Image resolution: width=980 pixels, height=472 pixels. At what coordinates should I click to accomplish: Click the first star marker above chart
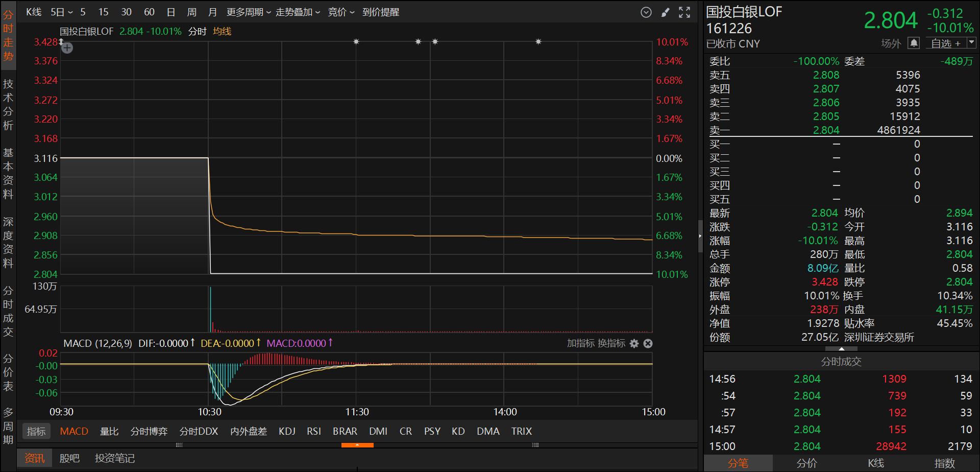point(356,41)
